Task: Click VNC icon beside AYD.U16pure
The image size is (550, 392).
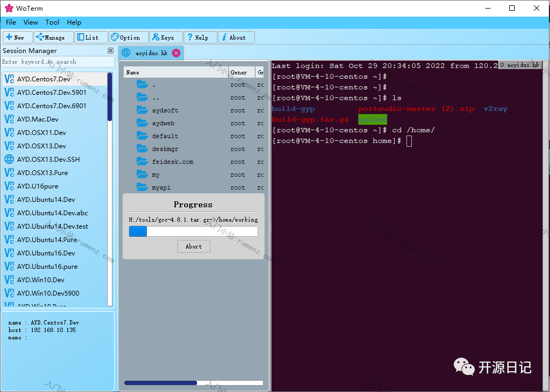Action: pyautogui.click(x=9, y=186)
